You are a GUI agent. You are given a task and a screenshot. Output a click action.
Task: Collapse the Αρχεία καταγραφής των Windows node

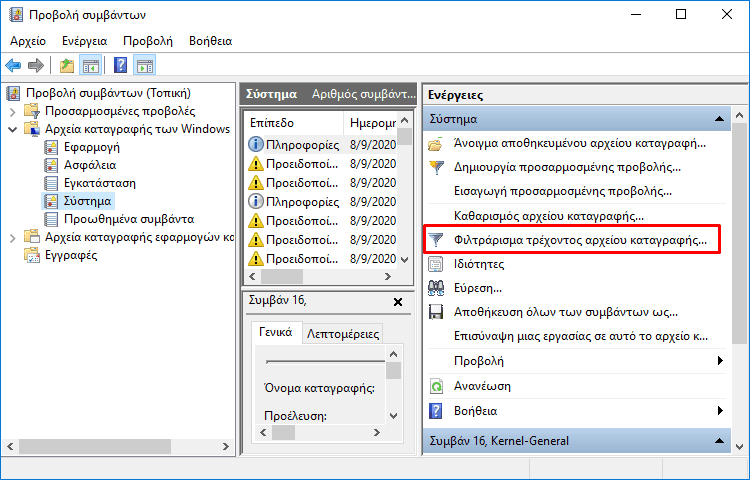pos(13,129)
